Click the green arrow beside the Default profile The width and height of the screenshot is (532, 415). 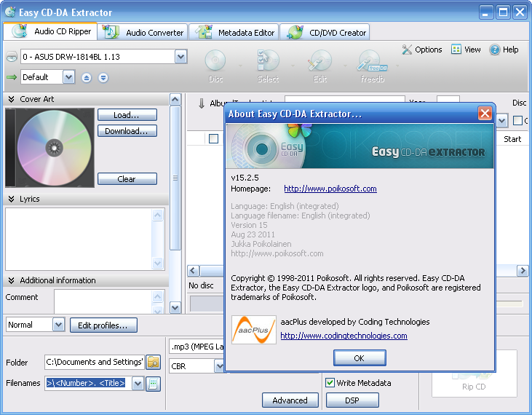(12, 77)
